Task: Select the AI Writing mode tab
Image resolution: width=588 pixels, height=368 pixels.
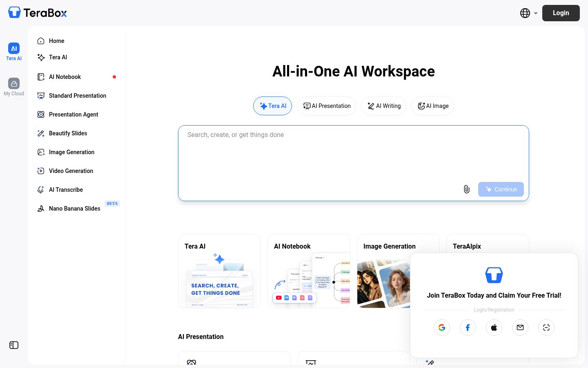Action: [x=383, y=106]
